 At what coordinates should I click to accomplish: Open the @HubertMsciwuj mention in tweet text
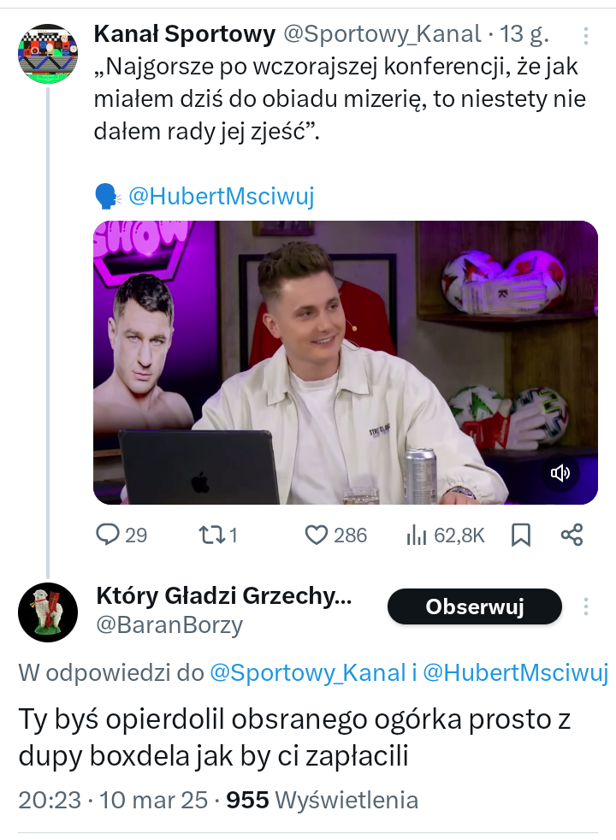click(x=221, y=196)
